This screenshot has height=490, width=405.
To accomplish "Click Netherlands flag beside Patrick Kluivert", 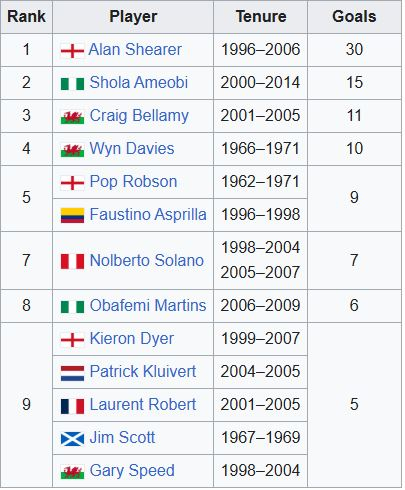I will pyautogui.click(x=72, y=373).
